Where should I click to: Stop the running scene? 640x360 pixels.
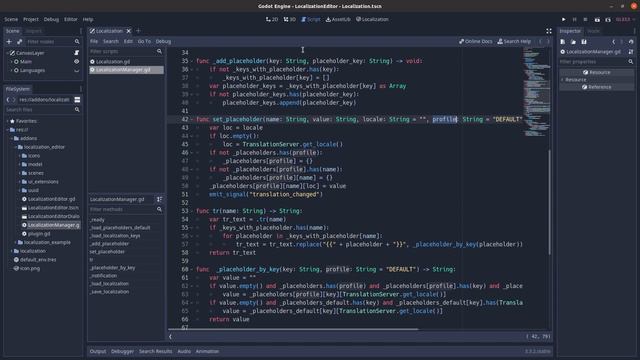click(x=585, y=19)
